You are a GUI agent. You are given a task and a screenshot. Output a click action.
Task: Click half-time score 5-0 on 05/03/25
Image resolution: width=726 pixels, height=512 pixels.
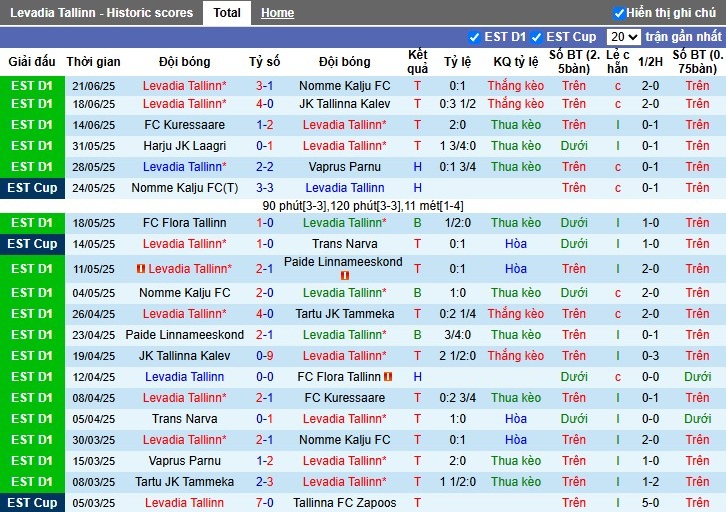pos(650,503)
